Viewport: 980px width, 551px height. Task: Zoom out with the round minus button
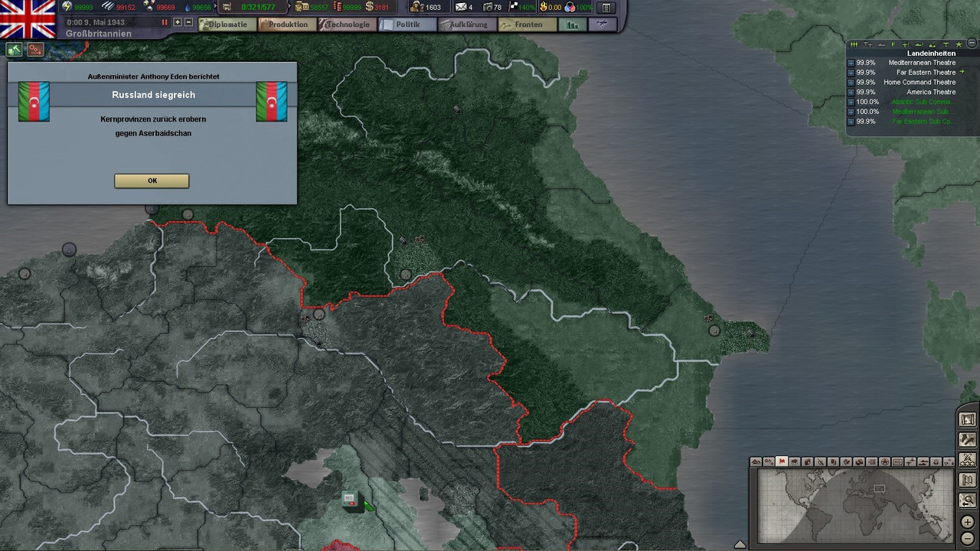click(x=968, y=538)
